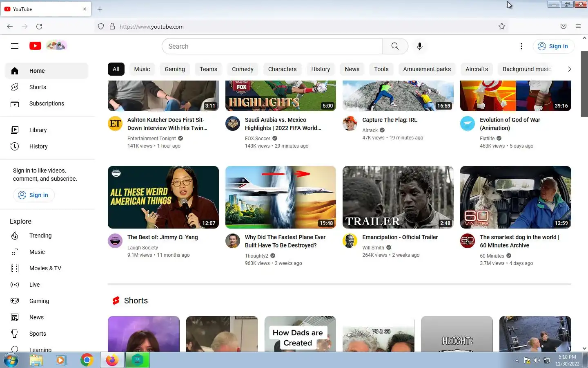Open Movies & TV under Explore
This screenshot has width=588, height=368.
pyautogui.click(x=47, y=268)
